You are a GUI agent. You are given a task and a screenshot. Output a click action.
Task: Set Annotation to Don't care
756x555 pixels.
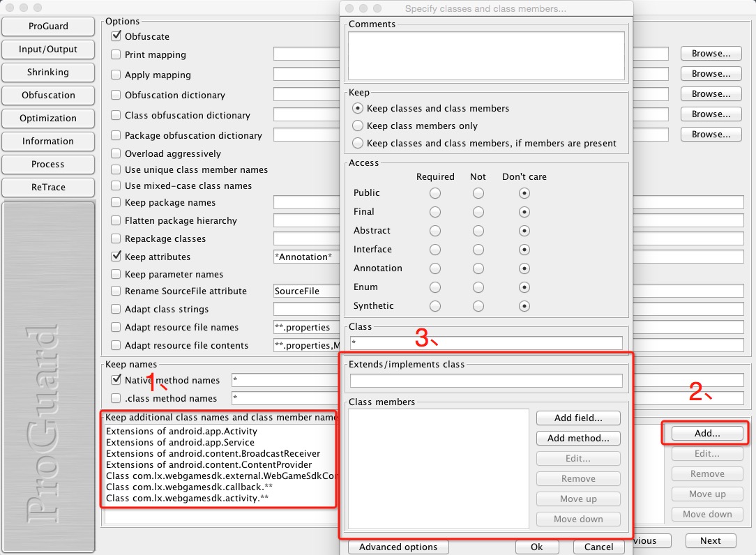[524, 268]
